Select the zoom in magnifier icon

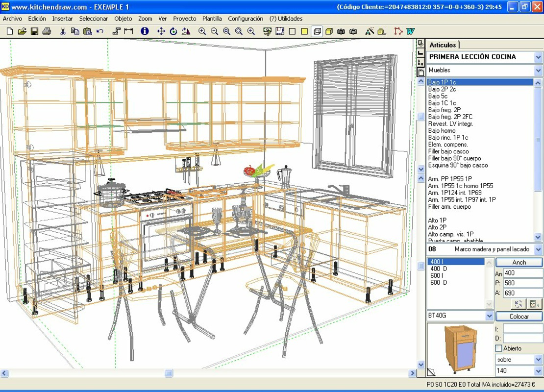pos(202,31)
